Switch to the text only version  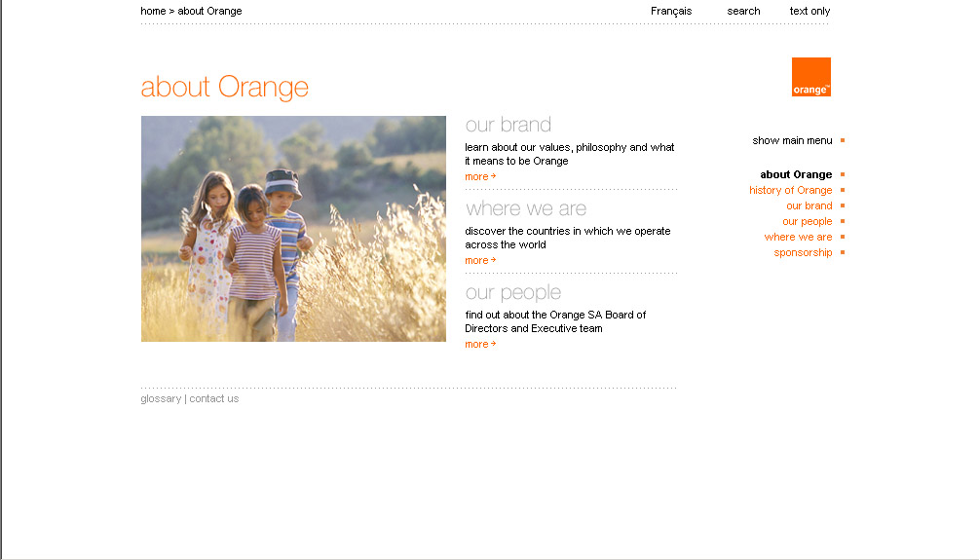810,12
